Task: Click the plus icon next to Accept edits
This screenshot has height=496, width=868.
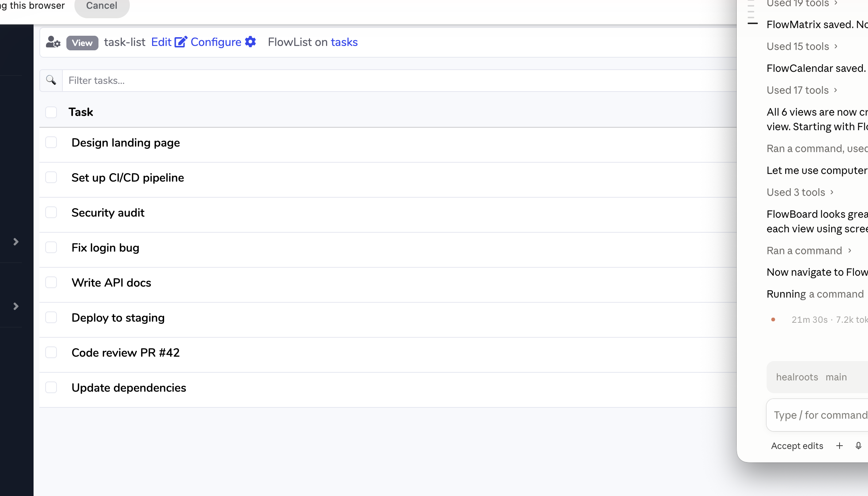Action: point(839,446)
